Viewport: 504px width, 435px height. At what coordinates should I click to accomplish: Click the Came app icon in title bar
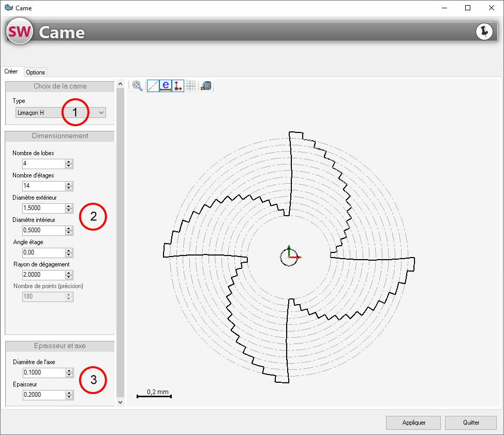click(8, 8)
